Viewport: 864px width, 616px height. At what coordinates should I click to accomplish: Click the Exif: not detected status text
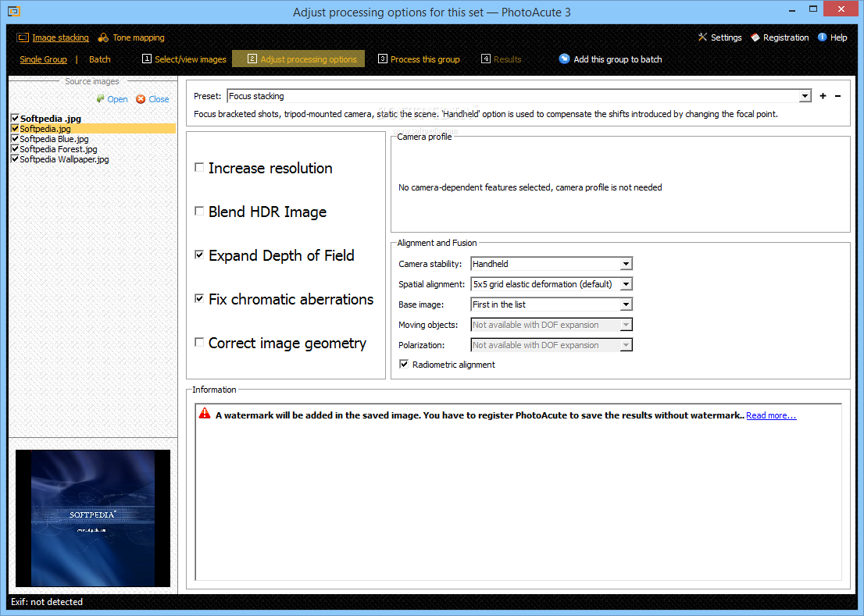[47, 602]
